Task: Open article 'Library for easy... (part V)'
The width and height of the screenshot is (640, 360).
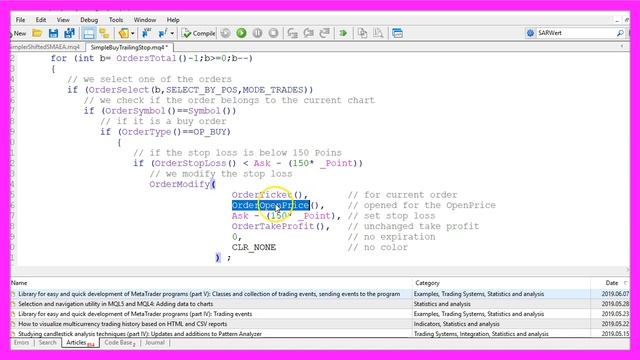Action: click(209, 294)
